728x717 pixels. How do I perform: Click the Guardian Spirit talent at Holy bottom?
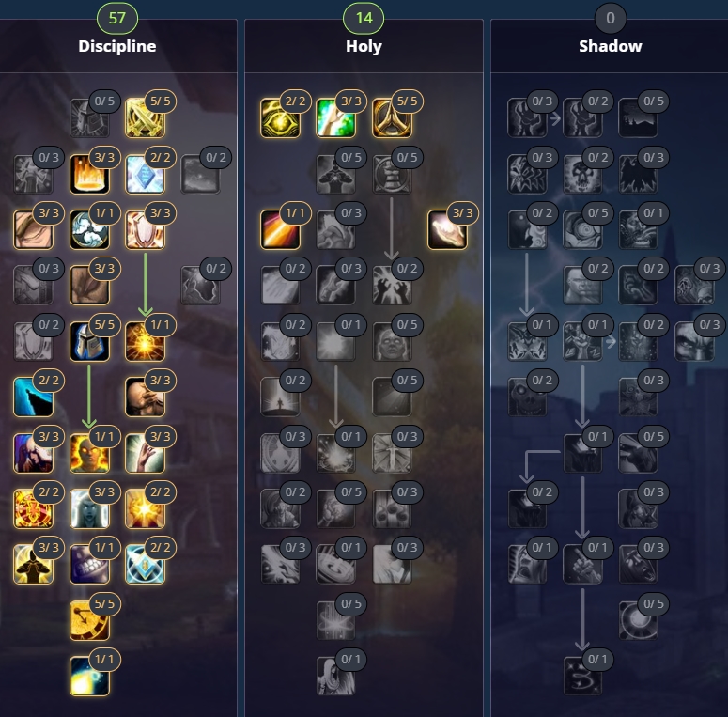coord(335,676)
